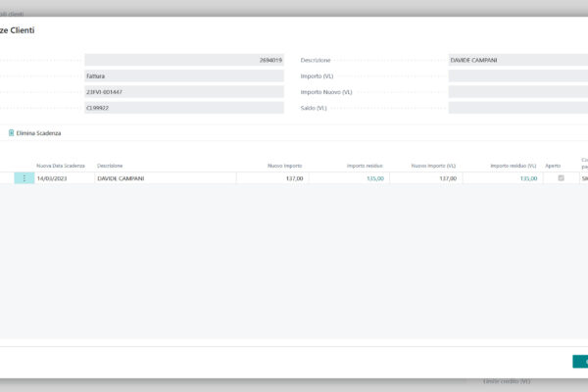Click the Importo (VL) field label
The height and width of the screenshot is (392, 588).
tap(317, 76)
